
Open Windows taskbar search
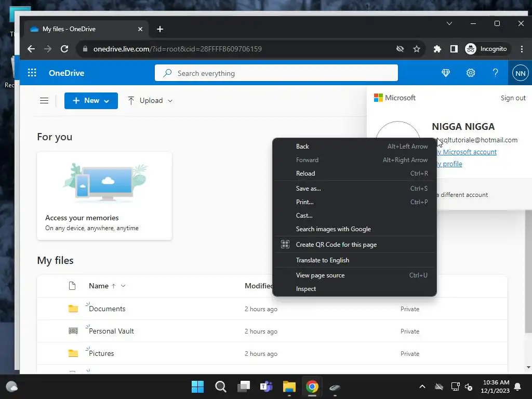[x=220, y=387]
